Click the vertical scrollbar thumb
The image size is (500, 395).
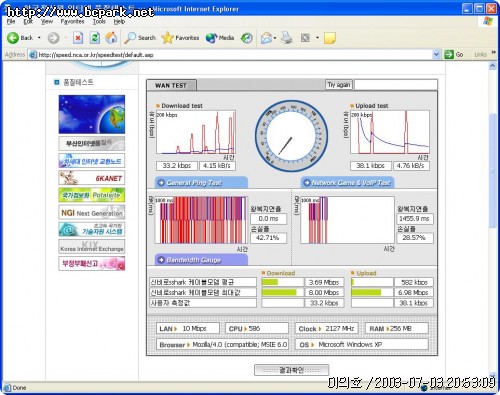(492, 171)
